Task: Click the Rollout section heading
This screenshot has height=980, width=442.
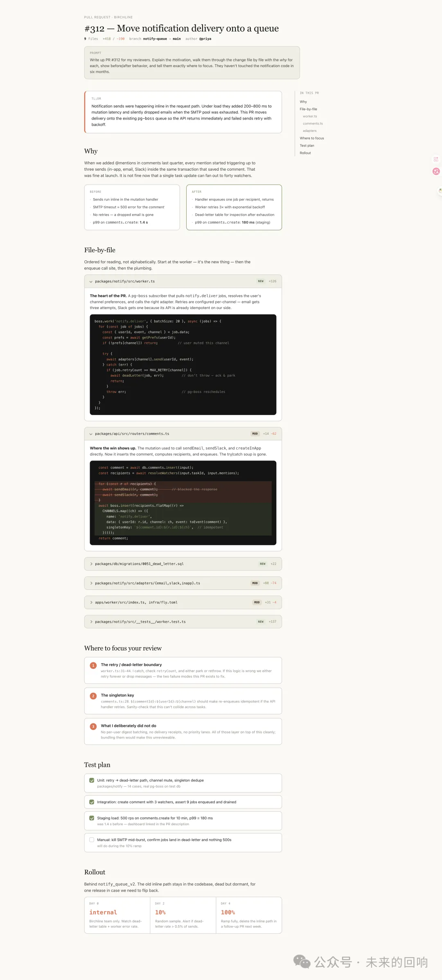Action: pos(95,872)
